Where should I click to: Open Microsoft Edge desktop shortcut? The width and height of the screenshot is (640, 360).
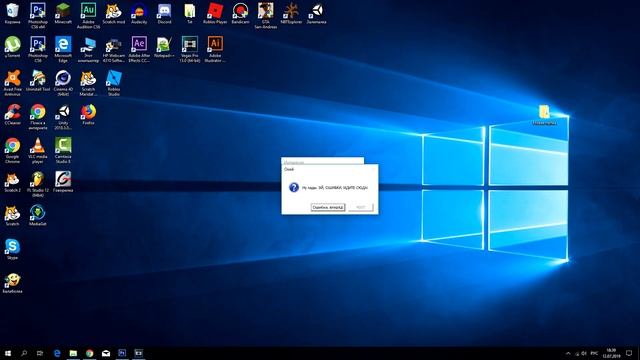[63, 49]
